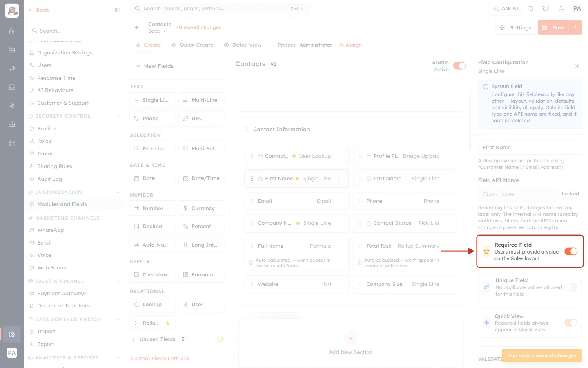Collapse the Marketing Channels sidebar group
This screenshot has width=588, height=368.
coord(118,218)
